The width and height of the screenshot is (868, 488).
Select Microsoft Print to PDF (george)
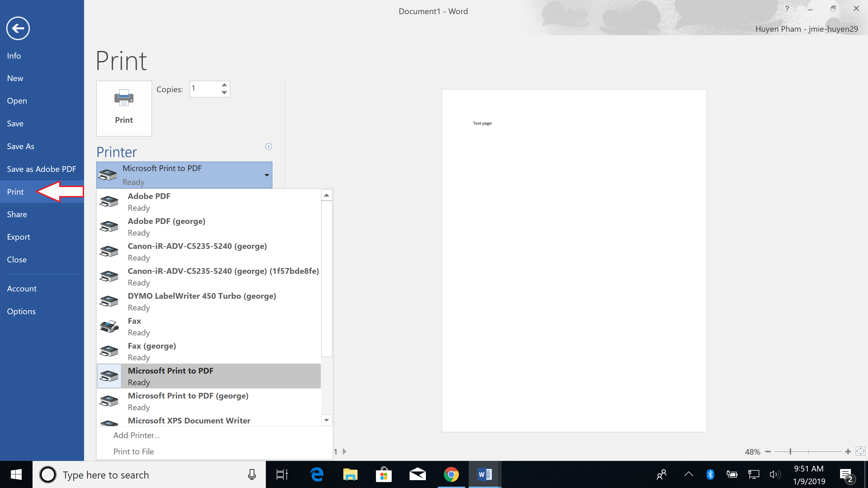click(x=209, y=401)
